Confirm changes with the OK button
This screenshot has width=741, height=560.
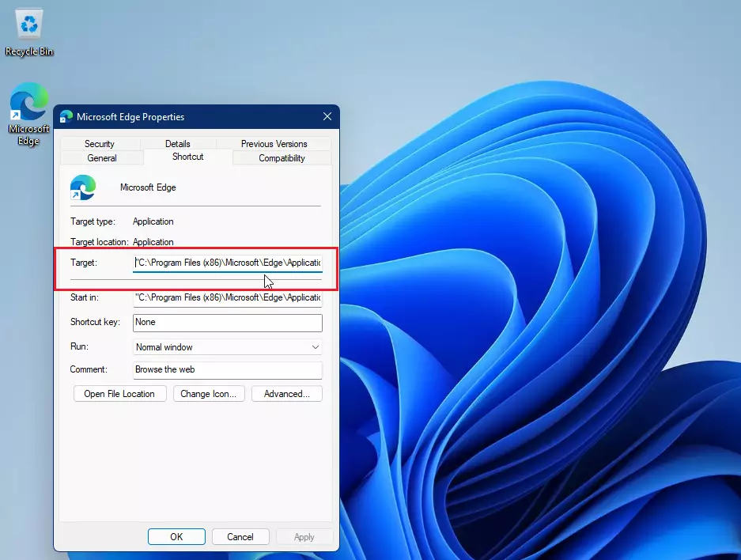point(176,537)
